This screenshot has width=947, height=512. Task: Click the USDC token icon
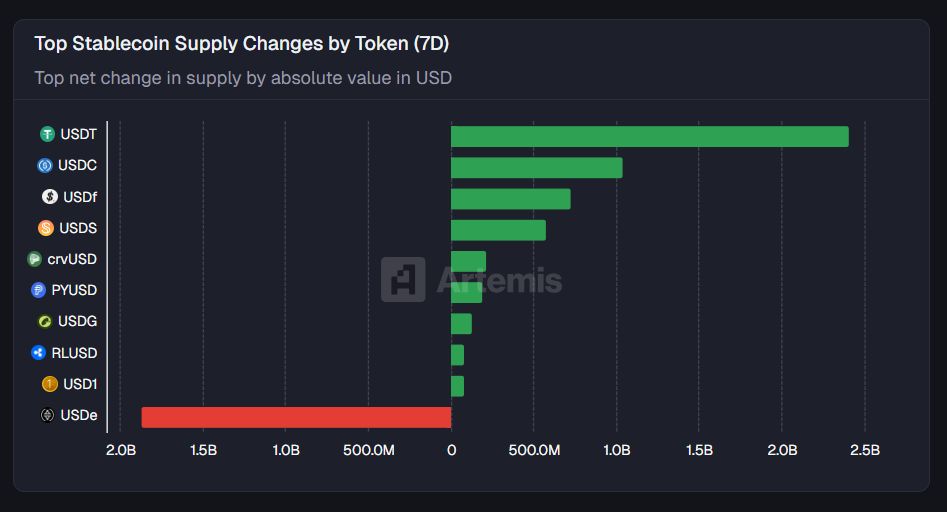[x=45, y=165]
